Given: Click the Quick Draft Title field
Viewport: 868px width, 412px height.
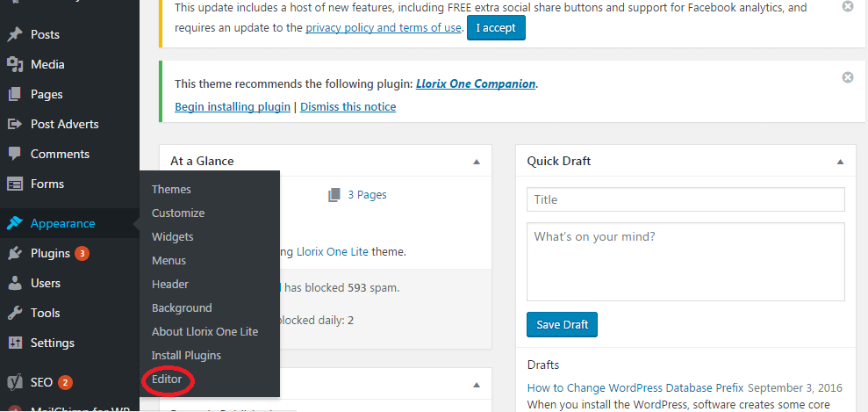Looking at the screenshot, I should [685, 199].
